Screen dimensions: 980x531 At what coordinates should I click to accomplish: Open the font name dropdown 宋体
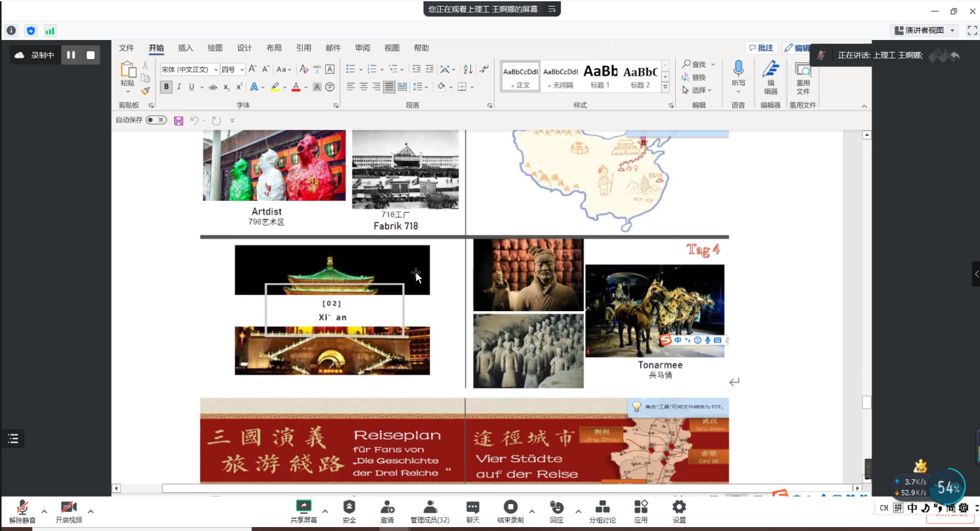click(189, 70)
